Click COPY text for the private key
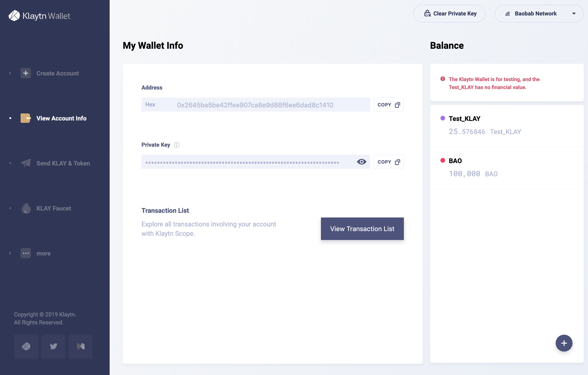Screen dimensions: 588x375 (384, 162)
